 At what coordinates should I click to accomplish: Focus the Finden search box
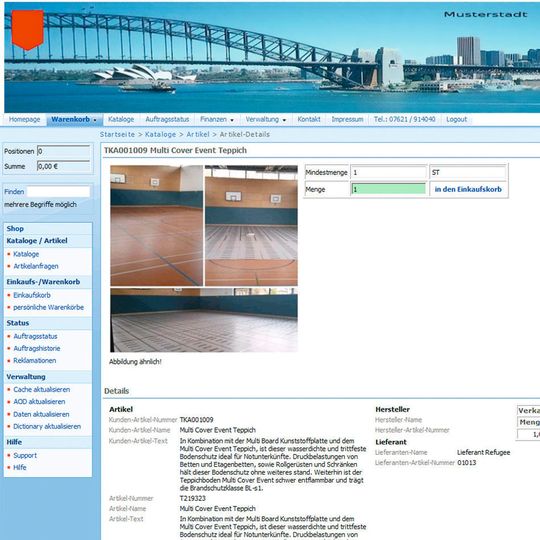(x=58, y=191)
